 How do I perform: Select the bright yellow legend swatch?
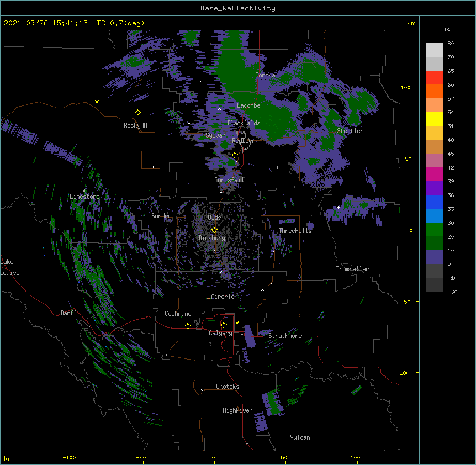tap(434, 119)
